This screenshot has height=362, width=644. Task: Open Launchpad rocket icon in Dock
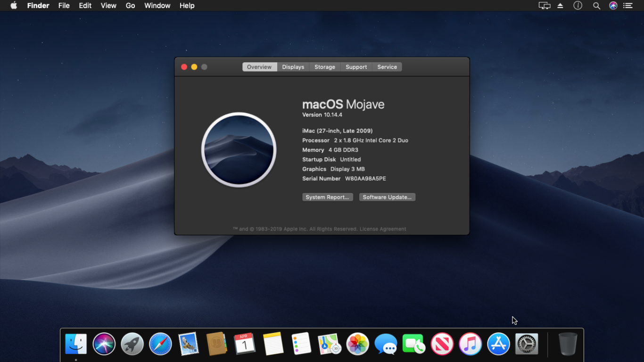tap(132, 344)
